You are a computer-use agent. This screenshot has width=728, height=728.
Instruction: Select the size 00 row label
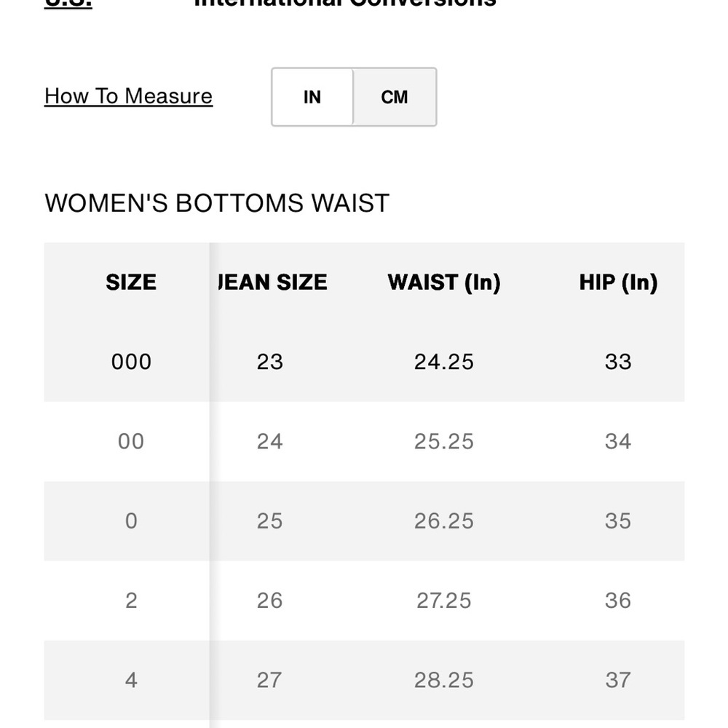click(x=131, y=441)
